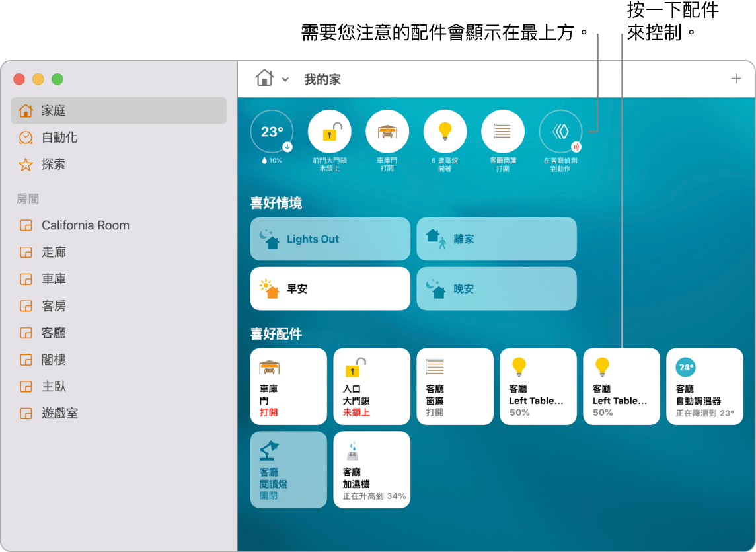Click the 車庫門 garage door status icon

387,131
